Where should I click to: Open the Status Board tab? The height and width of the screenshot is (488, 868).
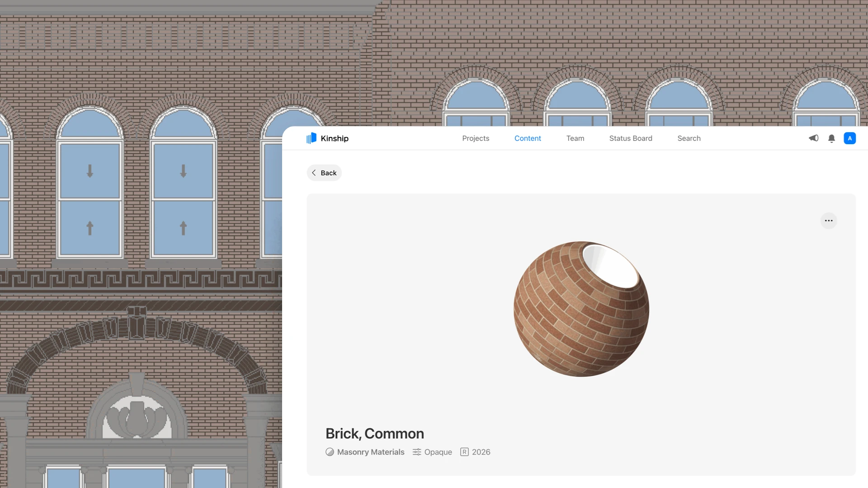pyautogui.click(x=630, y=138)
